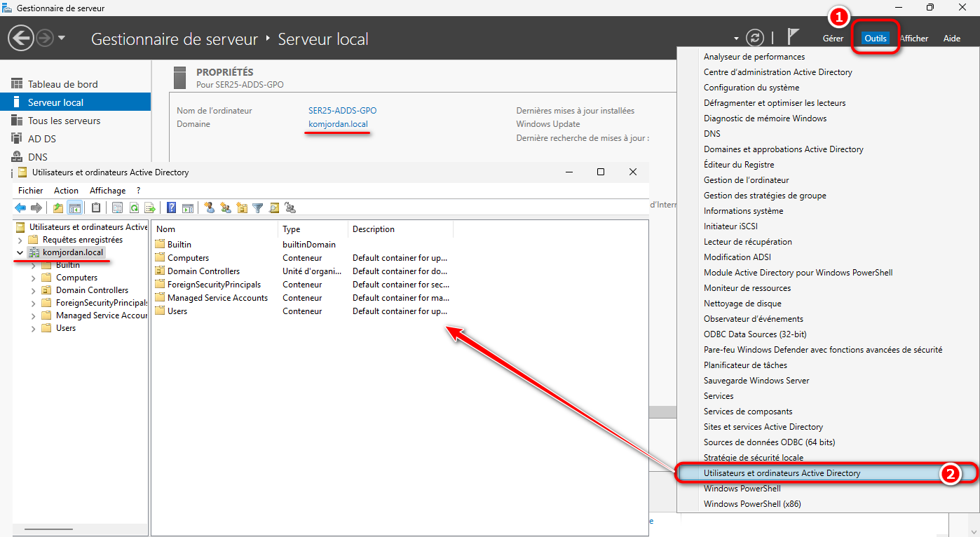The height and width of the screenshot is (537, 980).
Task: Expand the Builtin node in the tree
Action: click(x=33, y=266)
